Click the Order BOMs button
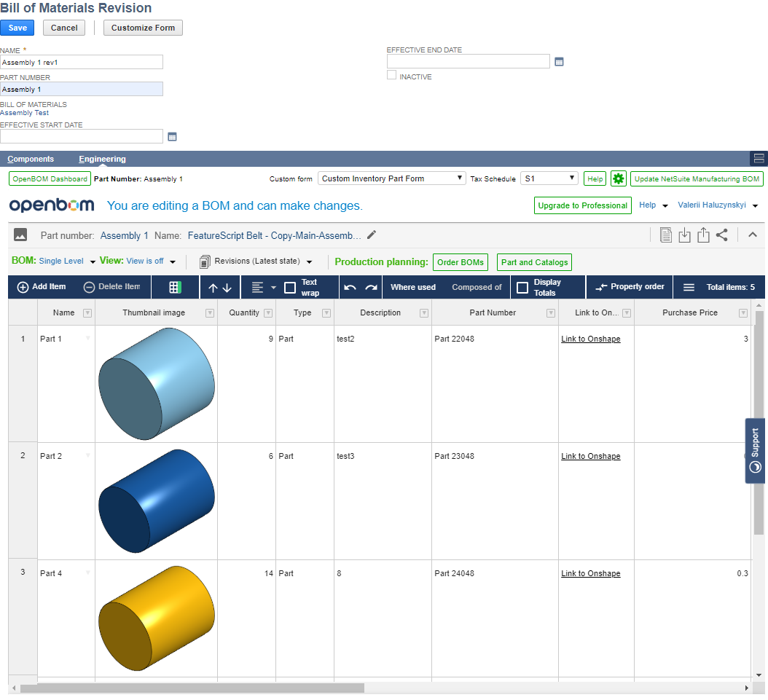This screenshot has width=768, height=700. click(x=461, y=262)
